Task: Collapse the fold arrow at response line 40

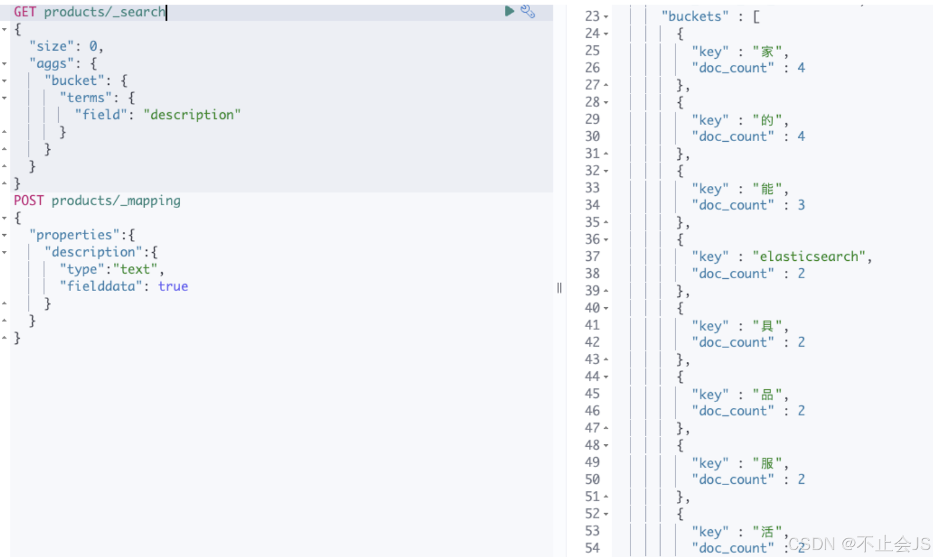Action: [x=606, y=308]
